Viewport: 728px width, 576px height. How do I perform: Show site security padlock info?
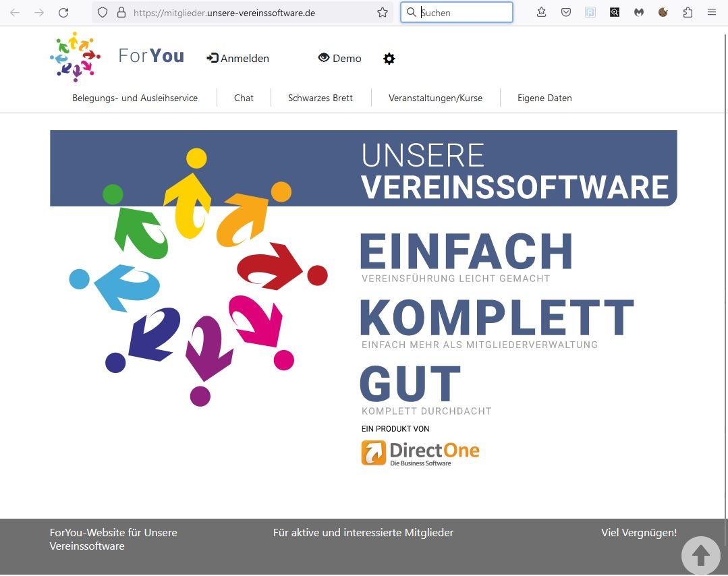pyautogui.click(x=121, y=13)
